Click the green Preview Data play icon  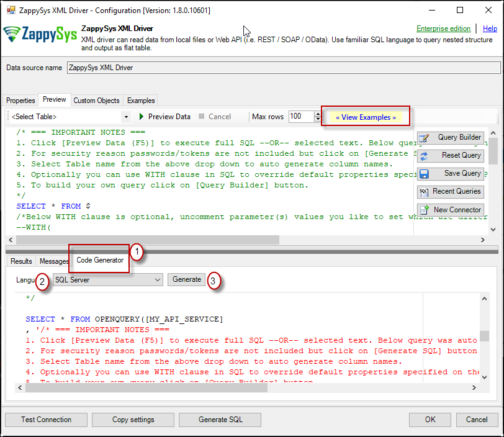(x=142, y=117)
